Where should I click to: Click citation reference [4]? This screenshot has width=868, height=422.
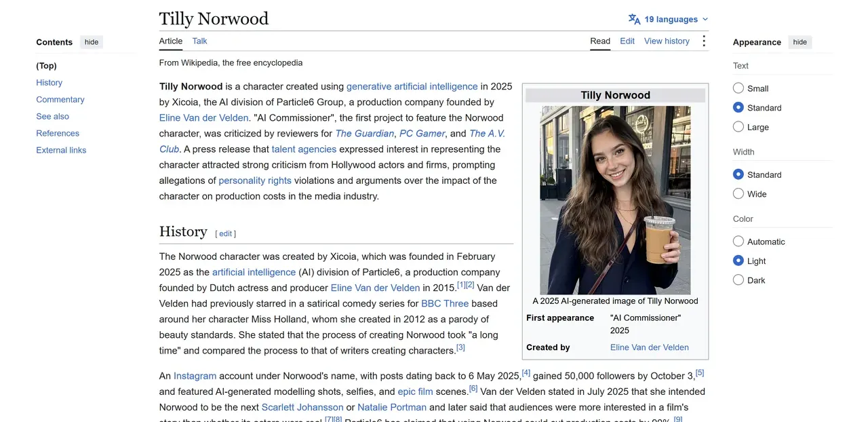(x=526, y=372)
